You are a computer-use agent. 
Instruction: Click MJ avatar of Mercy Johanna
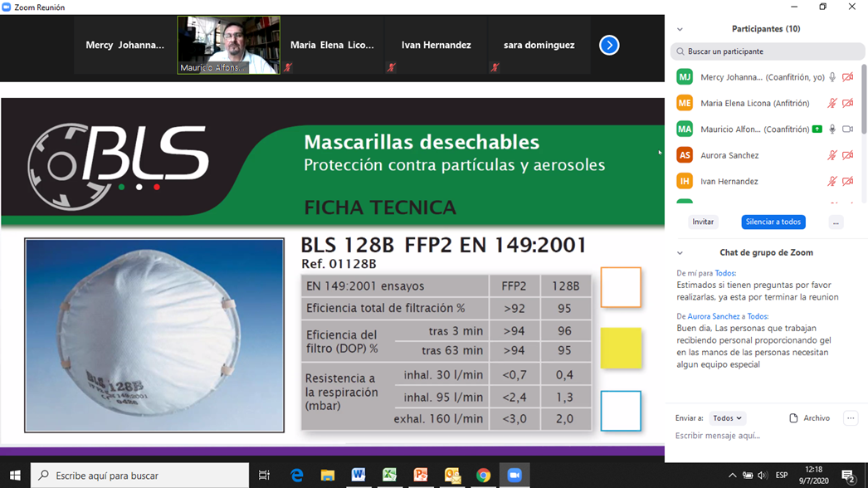685,77
